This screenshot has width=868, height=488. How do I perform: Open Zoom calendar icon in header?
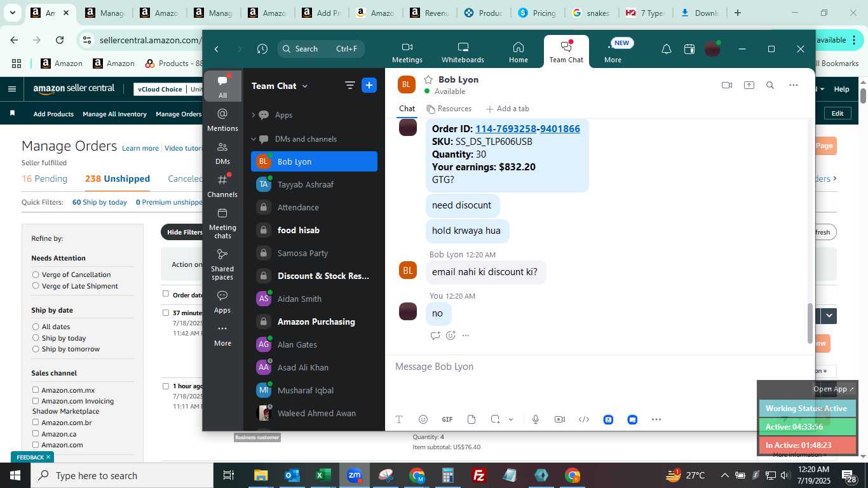click(x=689, y=49)
